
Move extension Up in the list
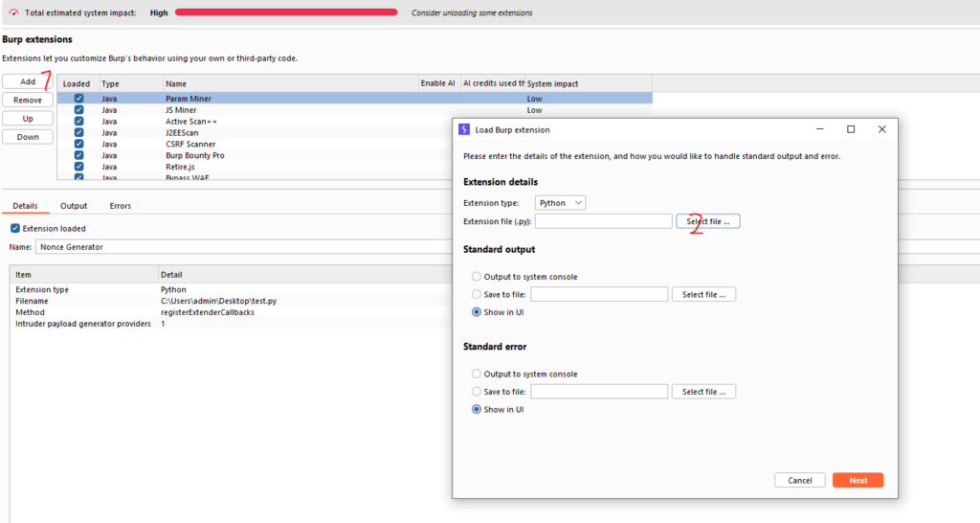click(28, 118)
